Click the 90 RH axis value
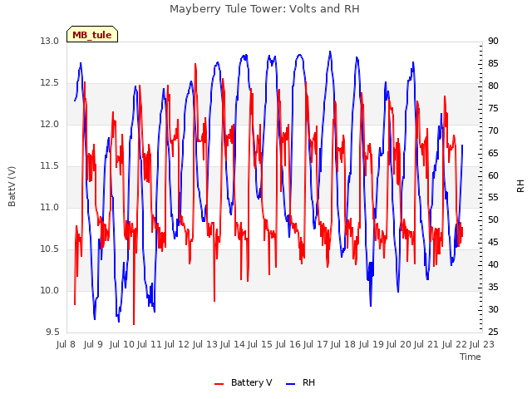Image resolution: width=532 pixels, height=399 pixels. (x=493, y=41)
